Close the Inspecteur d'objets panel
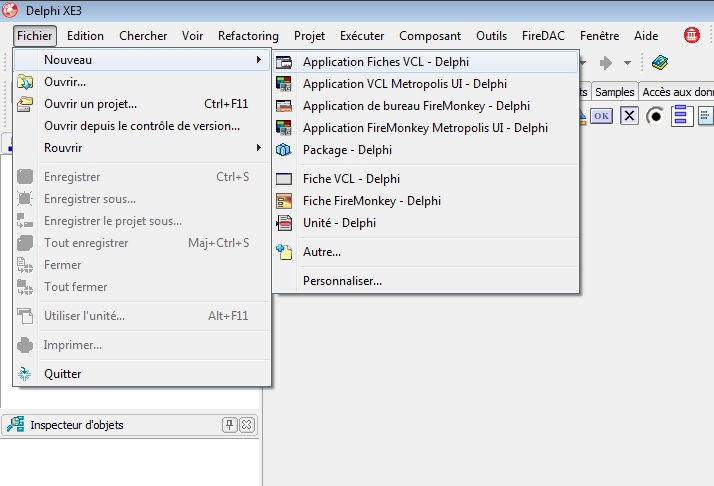714x486 pixels. tap(247, 425)
